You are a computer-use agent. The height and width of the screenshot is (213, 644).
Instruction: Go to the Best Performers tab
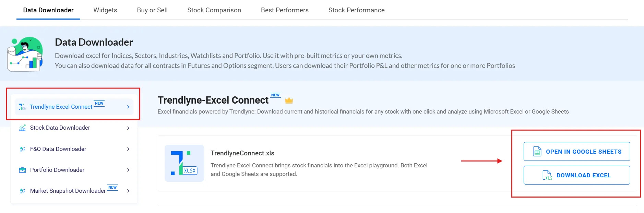point(285,10)
